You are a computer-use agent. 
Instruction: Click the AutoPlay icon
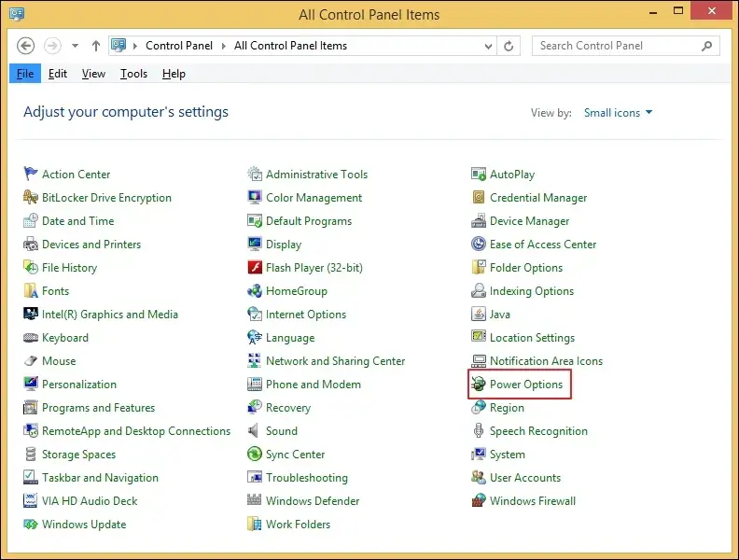pyautogui.click(x=479, y=174)
